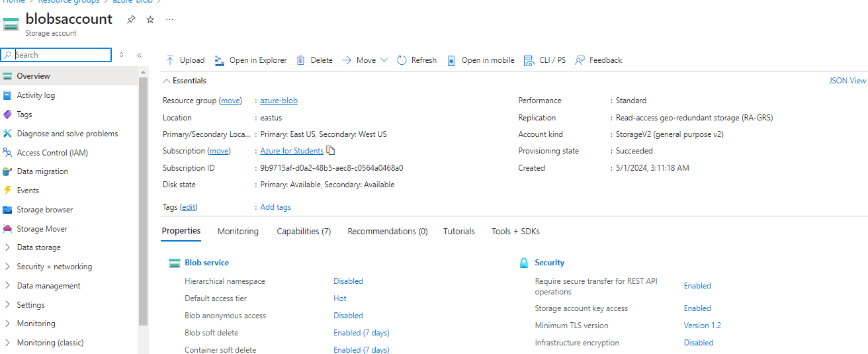Click the CLI / PS icon
Screen dimensions: 868x354
pyautogui.click(x=529, y=60)
